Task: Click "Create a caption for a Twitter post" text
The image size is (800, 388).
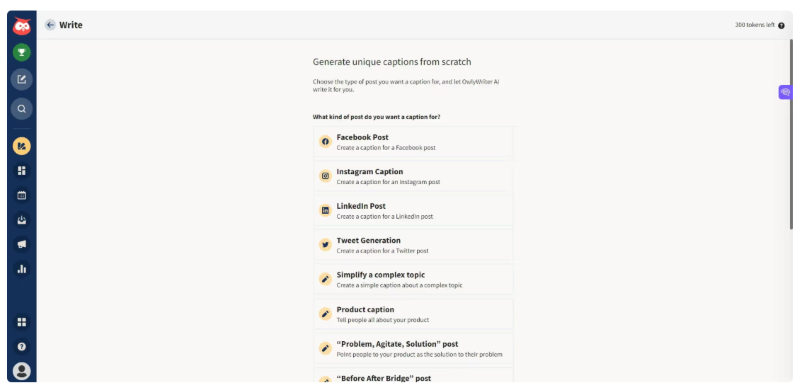Action: pos(383,251)
